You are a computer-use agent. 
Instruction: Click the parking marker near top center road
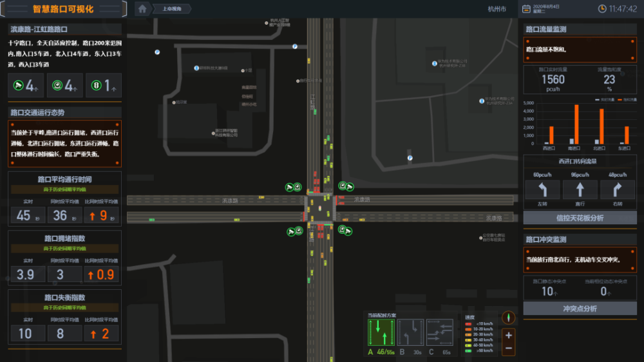point(295,46)
